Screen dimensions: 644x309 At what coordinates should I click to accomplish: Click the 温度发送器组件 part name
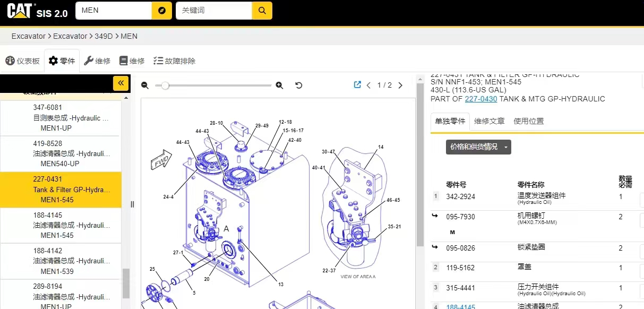pyautogui.click(x=542, y=195)
